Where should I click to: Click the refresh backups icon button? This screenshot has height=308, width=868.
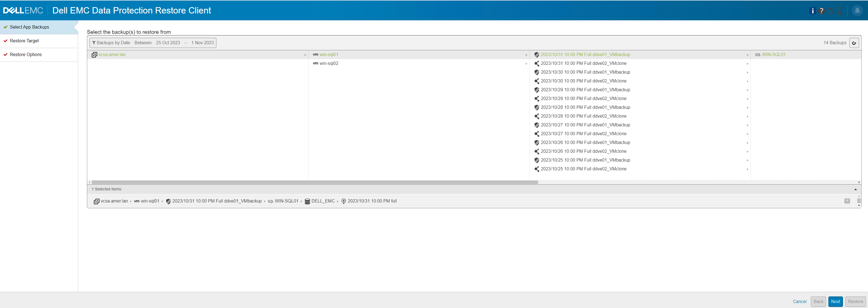click(854, 43)
